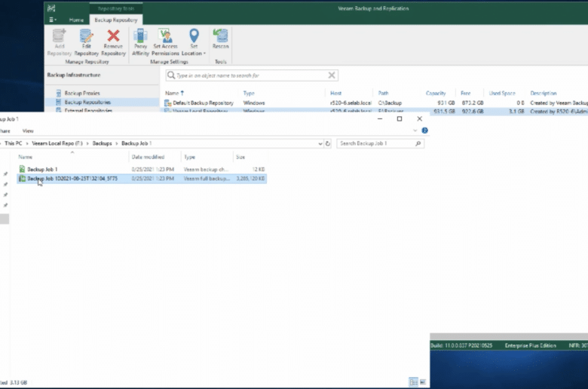Select Backup Repositories tree node
Image resolution: width=588 pixels, height=389 pixels.
click(x=87, y=102)
